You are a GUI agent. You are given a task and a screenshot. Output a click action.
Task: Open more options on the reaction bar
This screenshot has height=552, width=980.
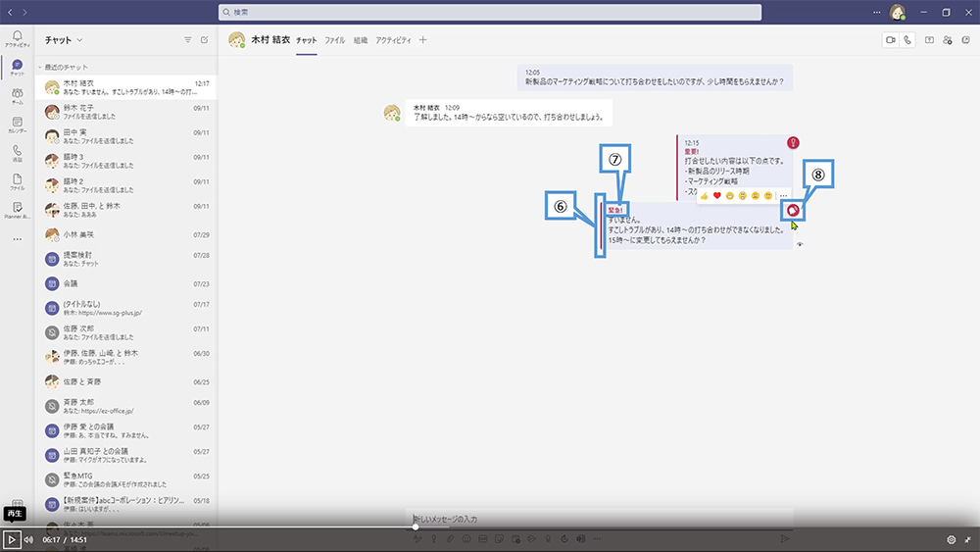[x=783, y=196]
